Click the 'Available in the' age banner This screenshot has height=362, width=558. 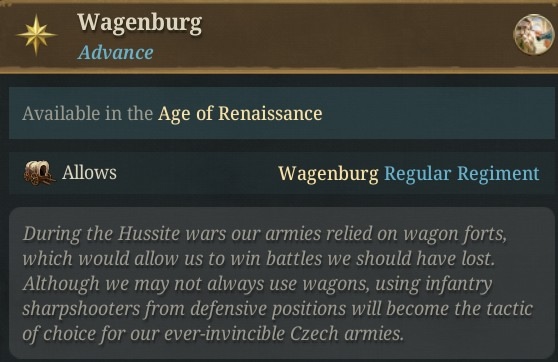point(282,113)
